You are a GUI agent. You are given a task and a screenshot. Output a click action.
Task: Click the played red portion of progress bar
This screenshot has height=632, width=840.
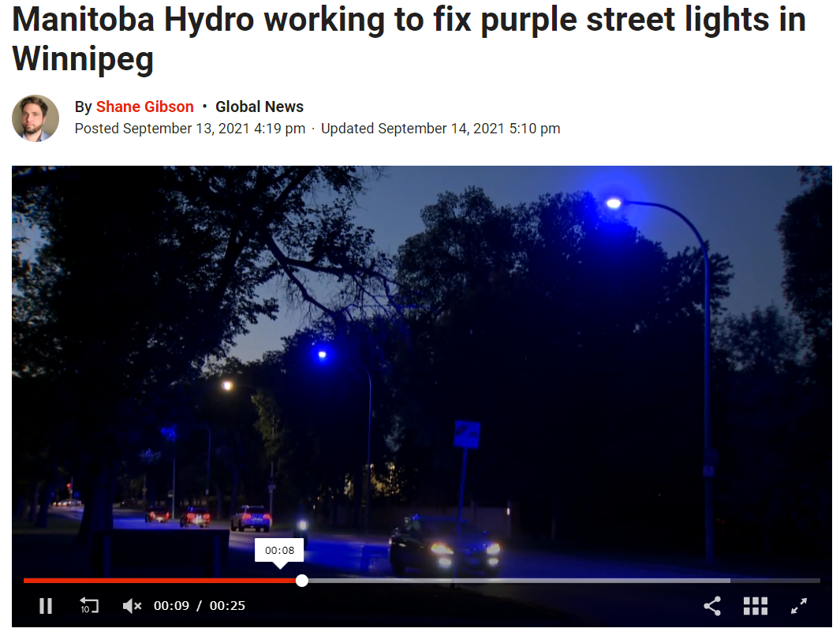tap(162, 581)
